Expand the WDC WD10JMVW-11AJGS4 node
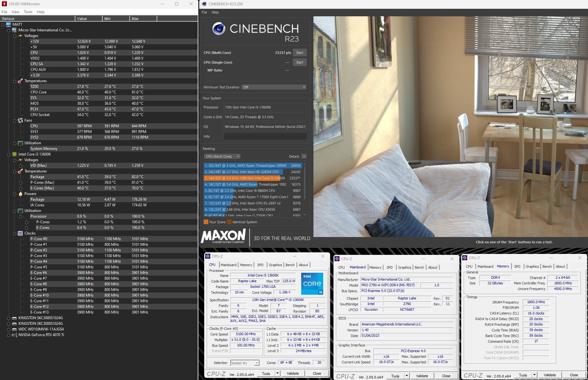Image resolution: width=588 pixels, height=380 pixels. pyautogui.click(x=9, y=329)
